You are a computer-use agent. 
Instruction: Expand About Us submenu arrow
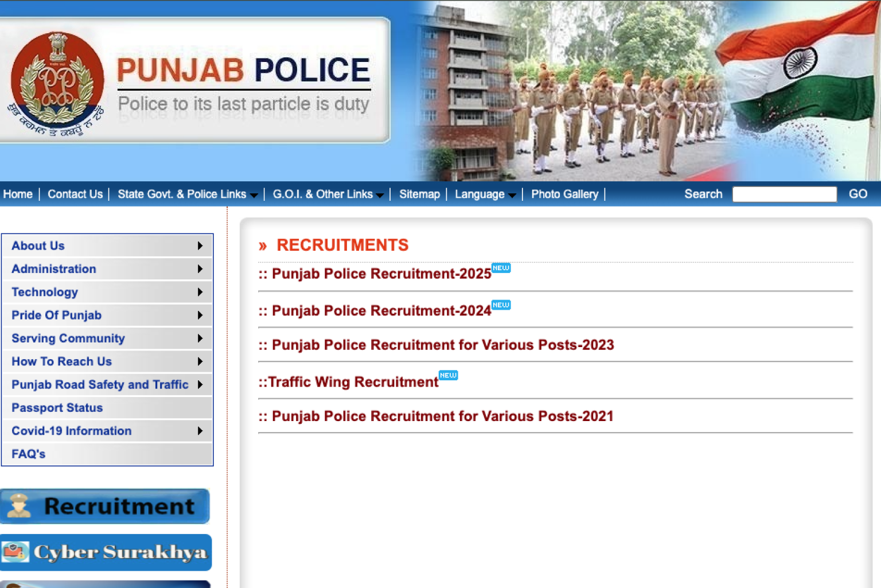[x=200, y=246]
